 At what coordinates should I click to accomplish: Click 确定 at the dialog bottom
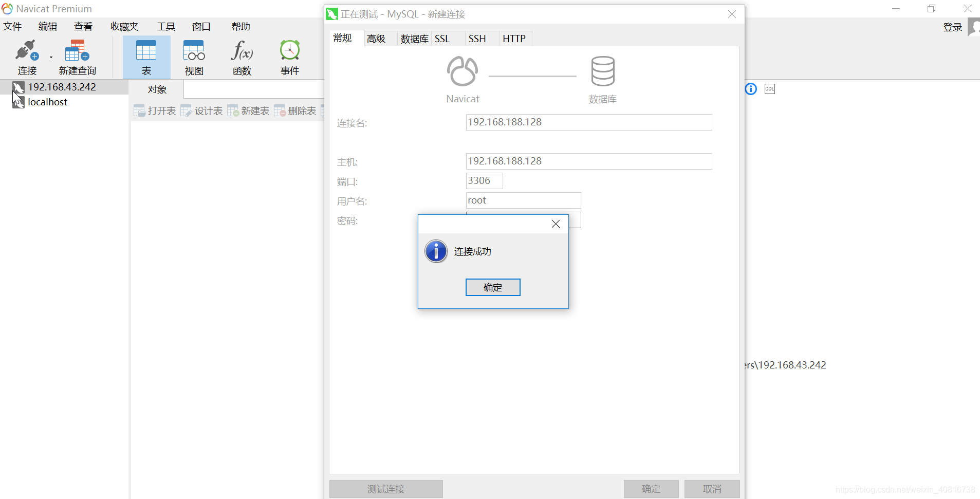(x=651, y=489)
